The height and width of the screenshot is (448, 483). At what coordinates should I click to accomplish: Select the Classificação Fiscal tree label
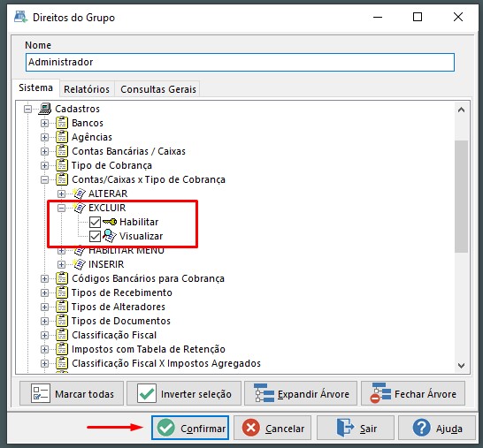click(x=114, y=335)
